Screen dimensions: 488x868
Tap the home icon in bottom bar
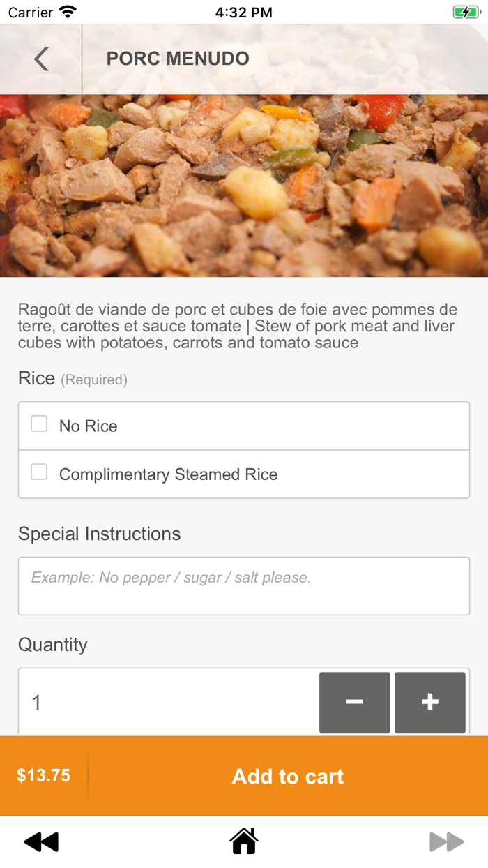pyautogui.click(x=243, y=841)
